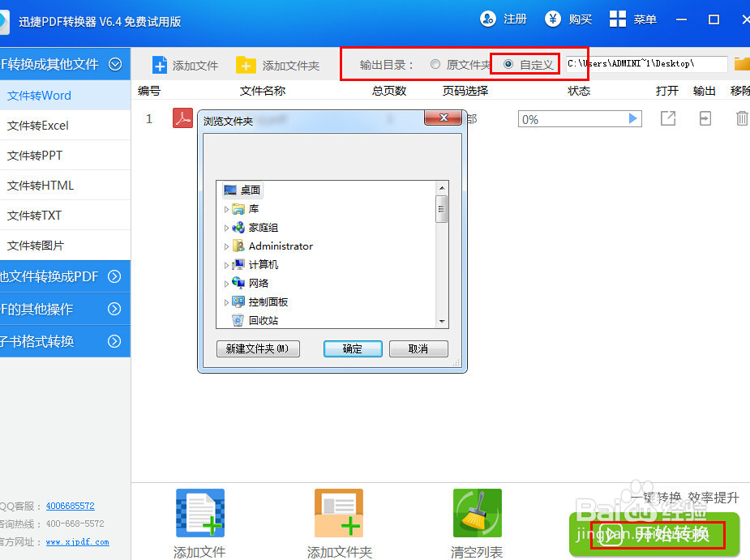Close the 浏览文件夹 dialog
Screen dimensions: 750x560
(444, 118)
